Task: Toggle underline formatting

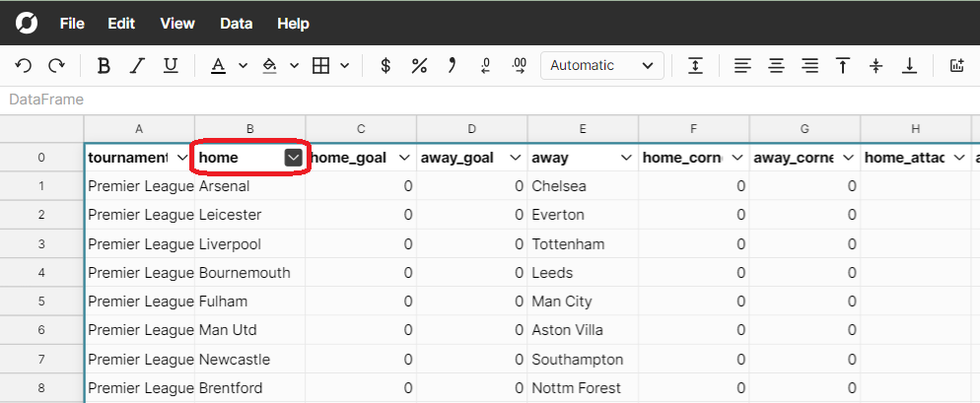Action: 171,66
